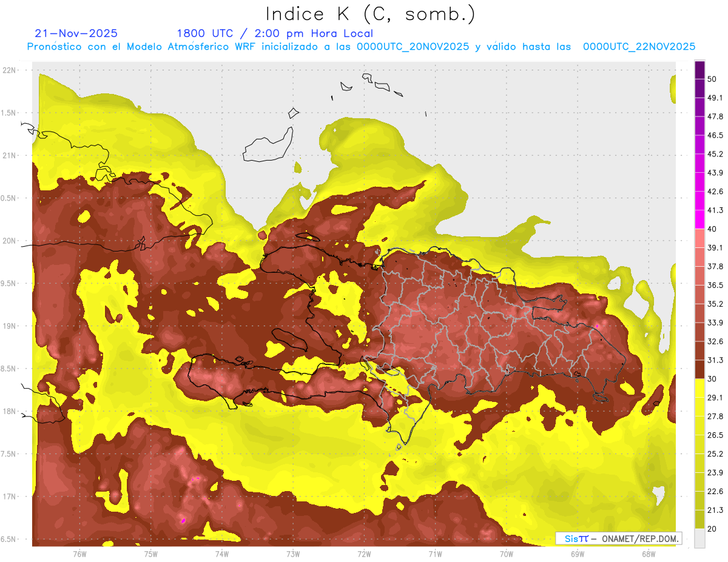Select the legend value "21.3"
Viewport: 728px width, 562px height.
pos(715,510)
